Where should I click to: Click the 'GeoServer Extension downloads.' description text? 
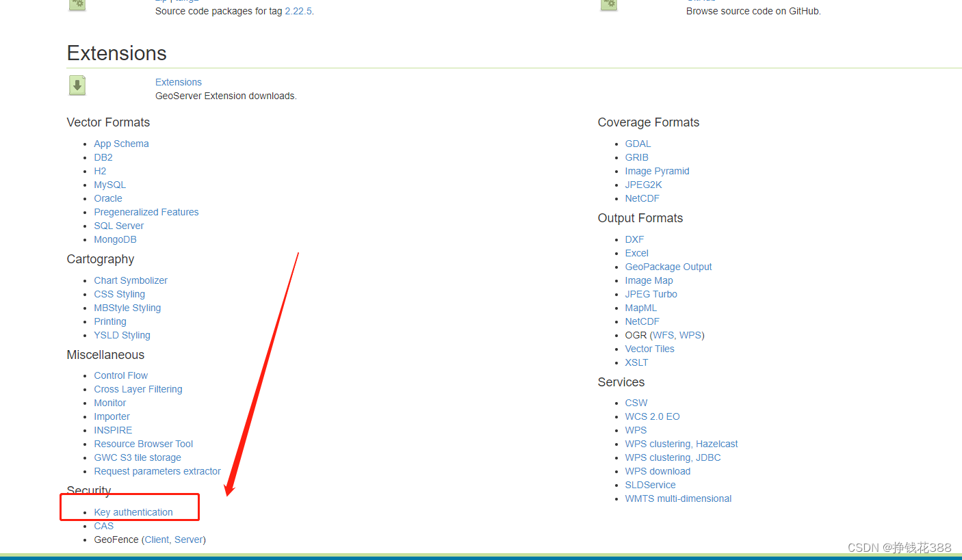pos(226,96)
